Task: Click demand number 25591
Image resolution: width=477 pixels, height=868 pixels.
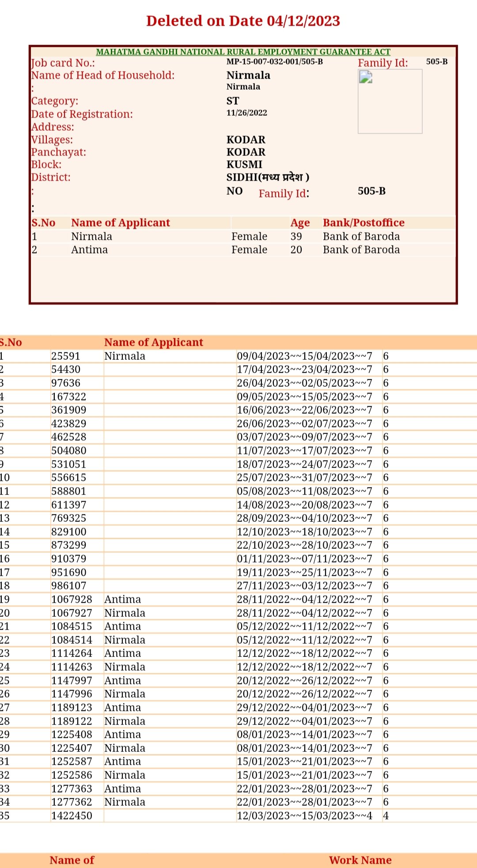Action: click(x=65, y=356)
